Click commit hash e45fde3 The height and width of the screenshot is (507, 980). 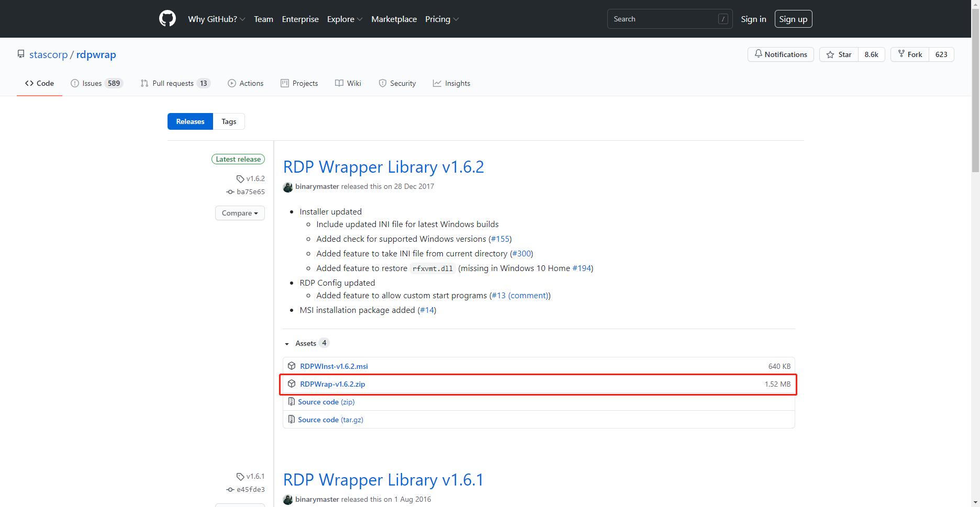pos(251,490)
